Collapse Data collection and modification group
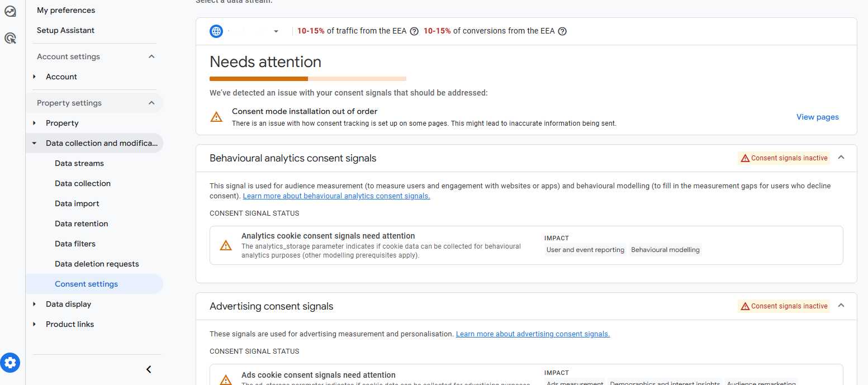The image size is (868, 385). point(35,143)
